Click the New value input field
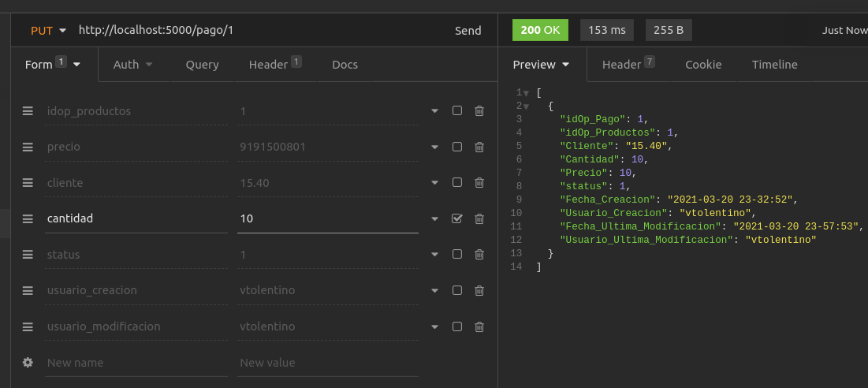 coord(328,363)
